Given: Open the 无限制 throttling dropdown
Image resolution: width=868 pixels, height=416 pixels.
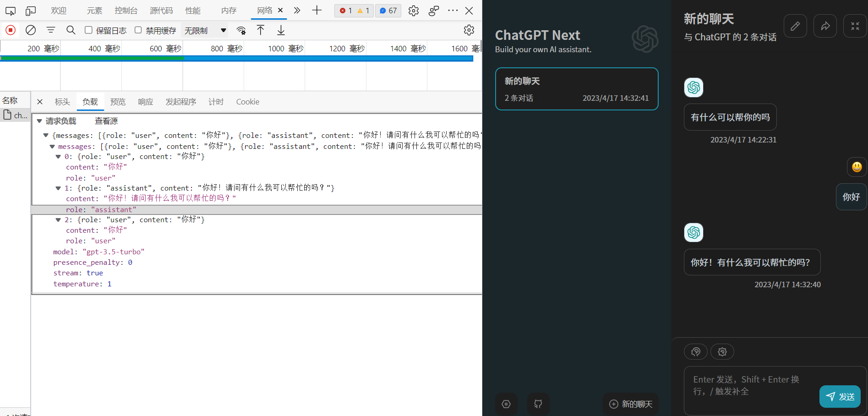Looking at the screenshot, I should pyautogui.click(x=205, y=30).
